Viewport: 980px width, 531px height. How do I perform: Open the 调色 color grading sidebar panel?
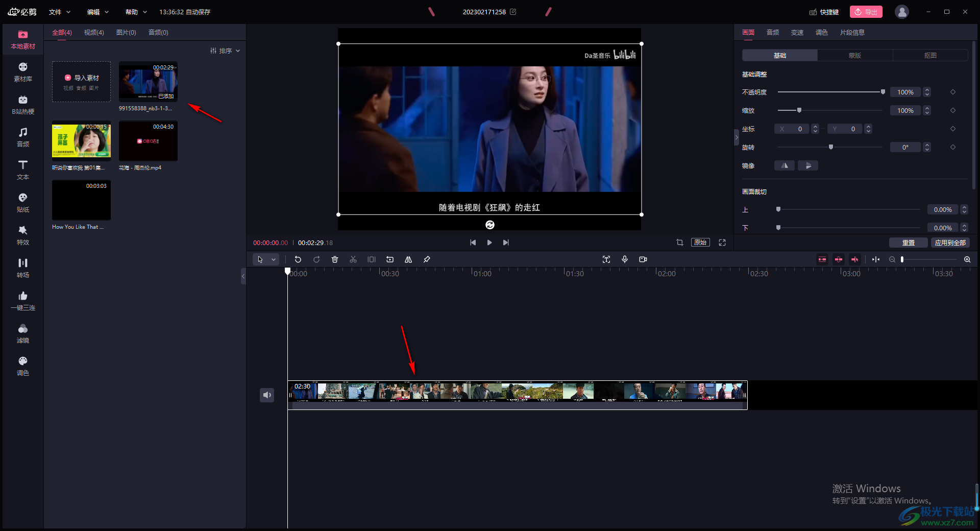point(23,367)
